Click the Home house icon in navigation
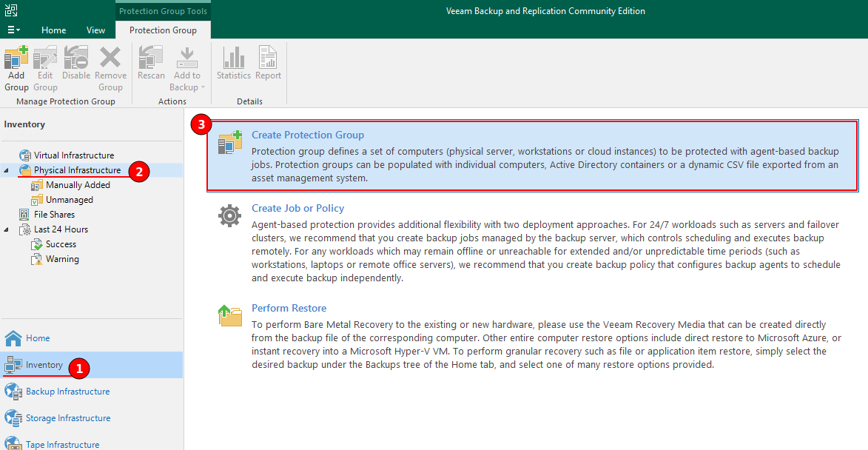868x450 pixels. (x=13, y=337)
